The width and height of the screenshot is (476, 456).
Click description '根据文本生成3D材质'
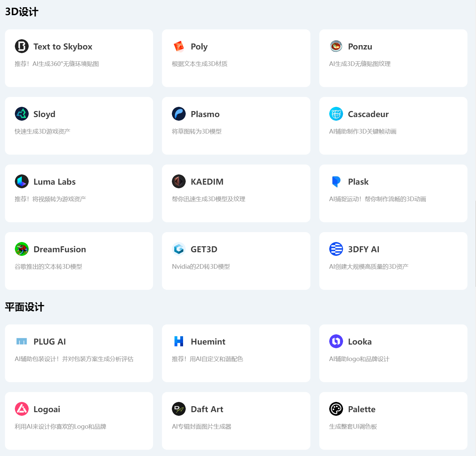click(x=200, y=64)
